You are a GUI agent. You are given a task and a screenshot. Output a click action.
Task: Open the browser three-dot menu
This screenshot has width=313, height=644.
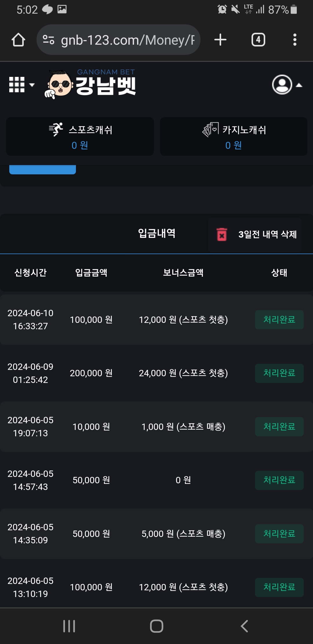coord(295,40)
